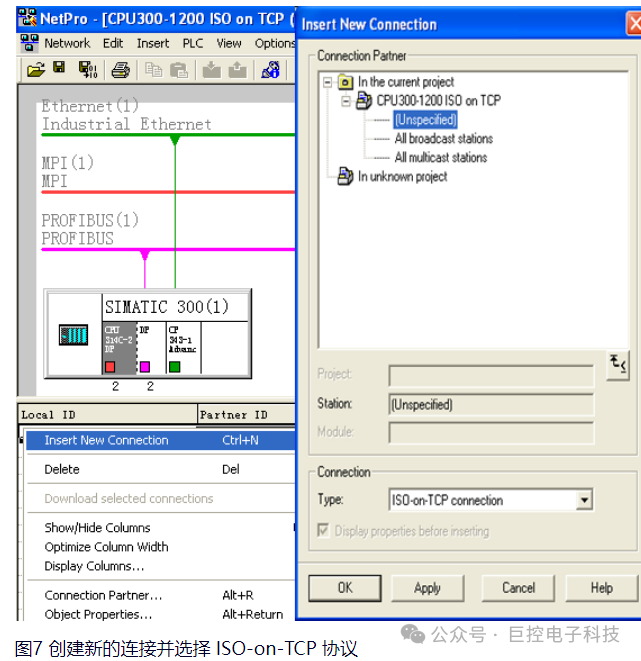
Task: Click the Upload from PLC toolbar icon
Action: point(238,70)
